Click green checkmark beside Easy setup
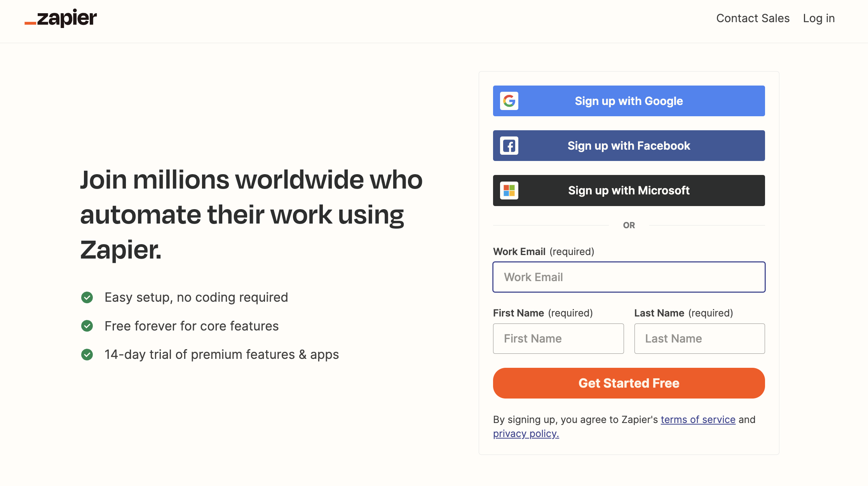868x486 pixels. [x=87, y=297]
